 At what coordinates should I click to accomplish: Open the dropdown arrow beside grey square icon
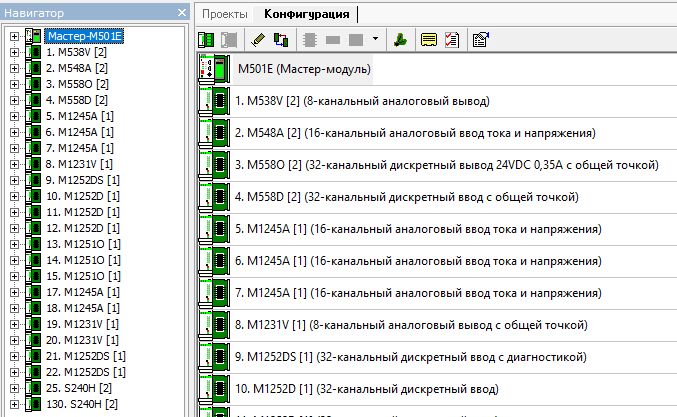tap(375, 38)
